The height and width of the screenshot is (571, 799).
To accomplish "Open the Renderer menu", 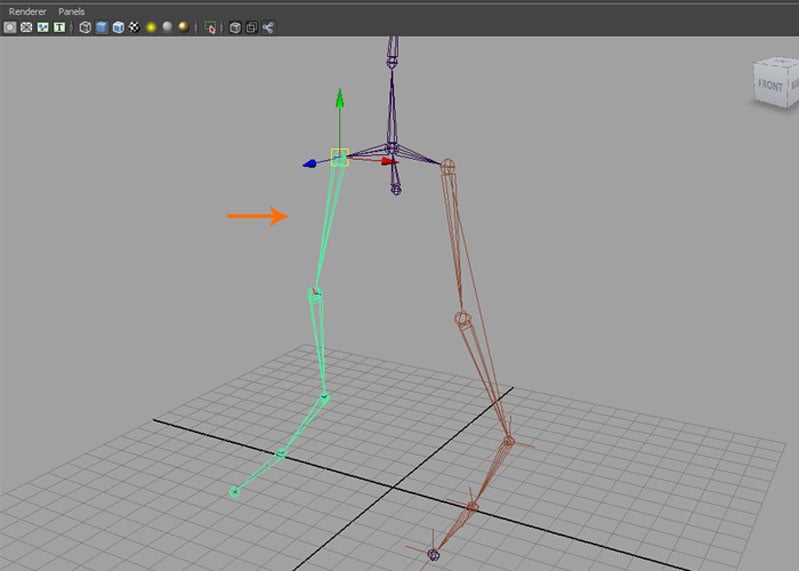I will (27, 11).
